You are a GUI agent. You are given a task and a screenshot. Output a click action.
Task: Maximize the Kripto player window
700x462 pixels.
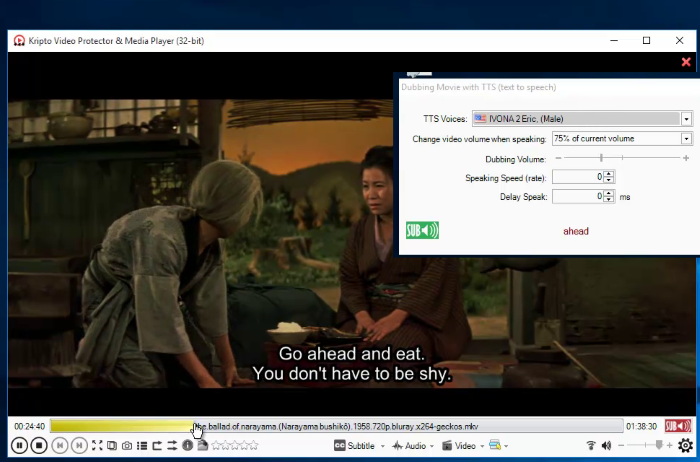[x=646, y=41]
